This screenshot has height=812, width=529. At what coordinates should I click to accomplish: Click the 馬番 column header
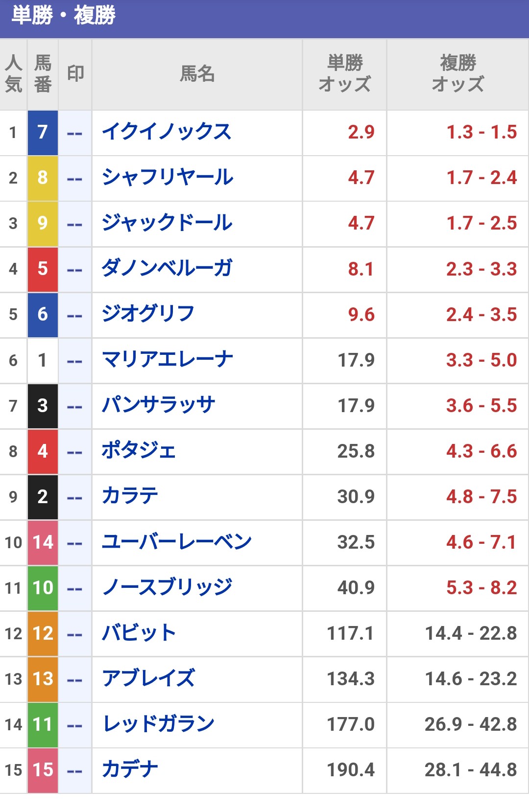click(x=43, y=74)
